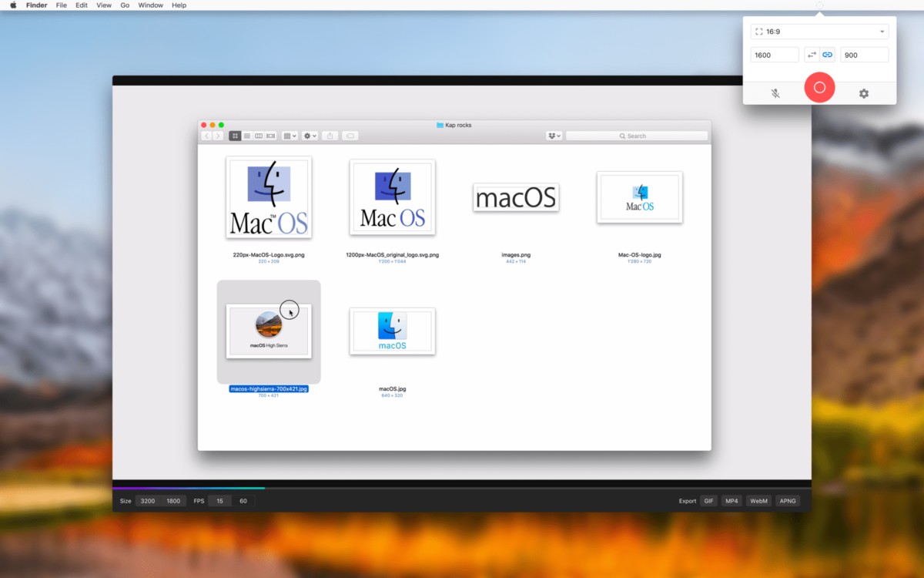Swap width and height dimensions
The image size is (924, 578).
tap(812, 55)
